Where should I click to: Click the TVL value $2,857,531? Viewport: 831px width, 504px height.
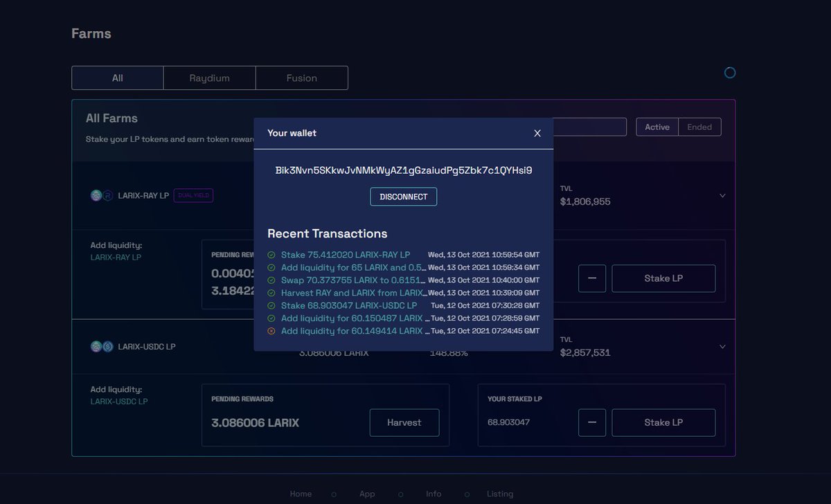coord(585,352)
